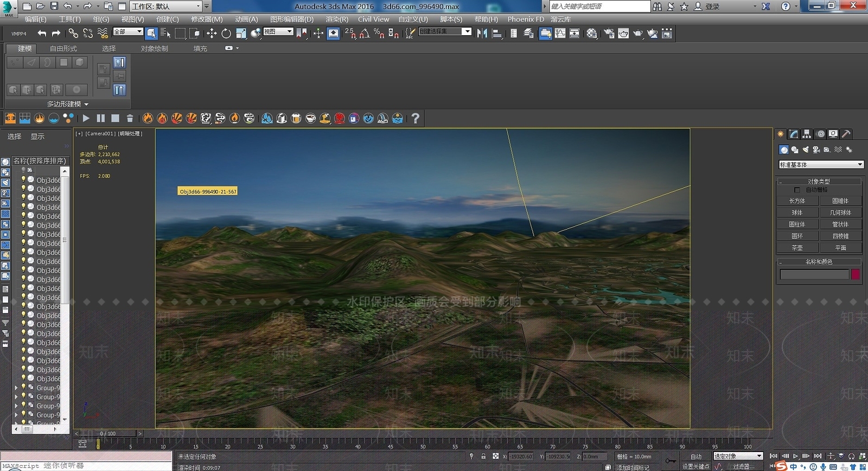Activate the Select and Move tool
The width and height of the screenshot is (868, 471).
212,34
